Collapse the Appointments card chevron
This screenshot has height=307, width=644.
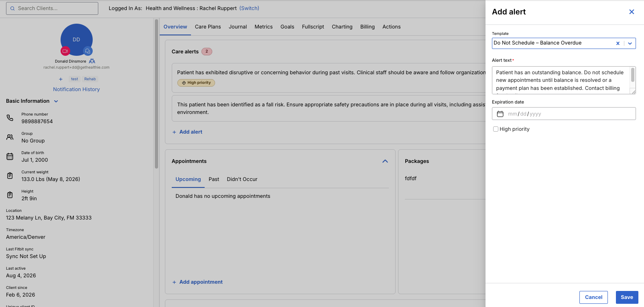click(x=385, y=161)
